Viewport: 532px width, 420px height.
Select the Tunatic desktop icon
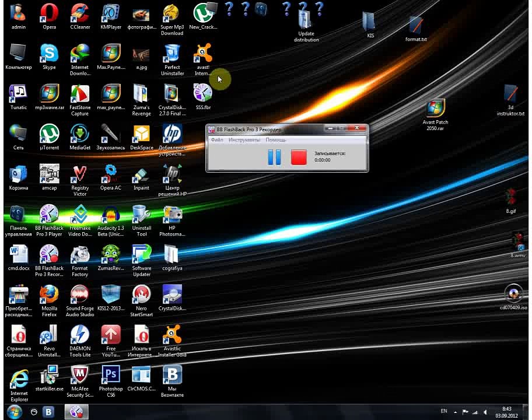click(18, 97)
